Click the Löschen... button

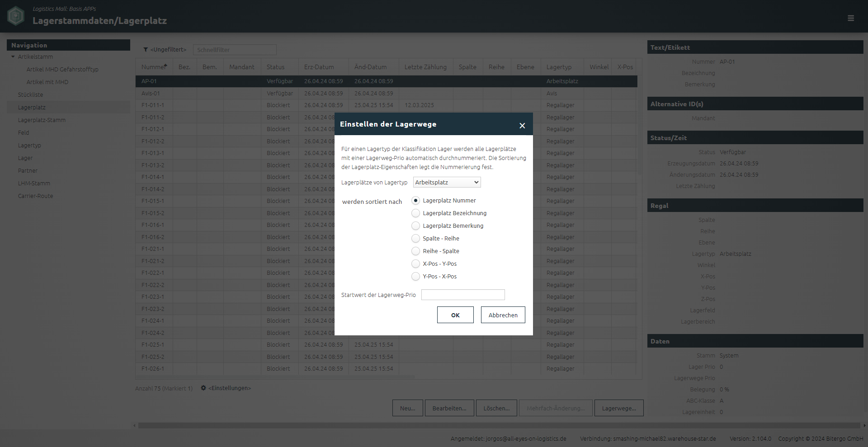496,408
